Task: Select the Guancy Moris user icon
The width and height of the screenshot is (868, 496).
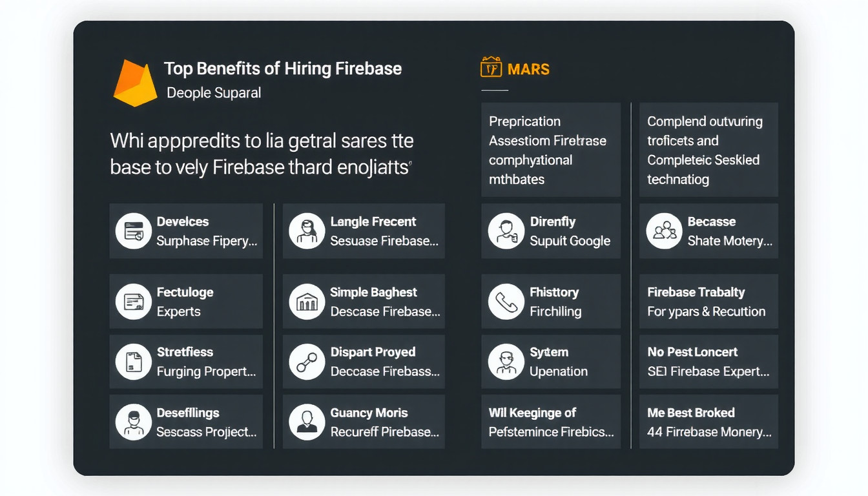Action: tap(307, 422)
